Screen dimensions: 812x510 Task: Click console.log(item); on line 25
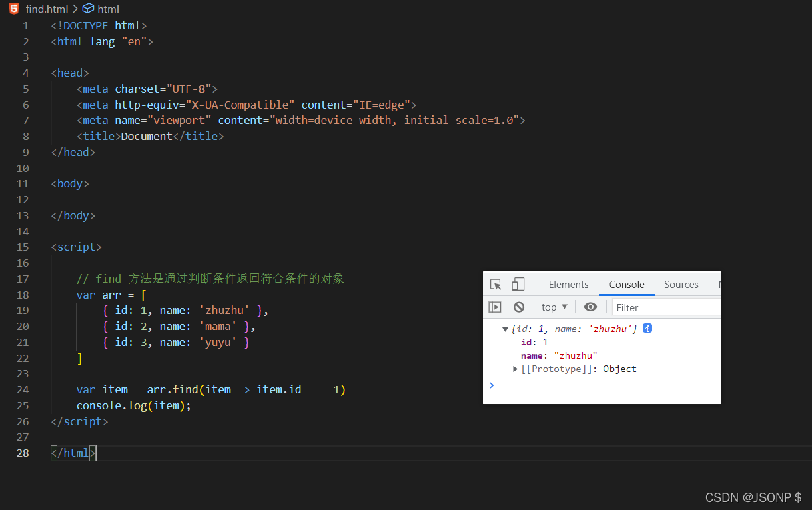[x=134, y=405]
